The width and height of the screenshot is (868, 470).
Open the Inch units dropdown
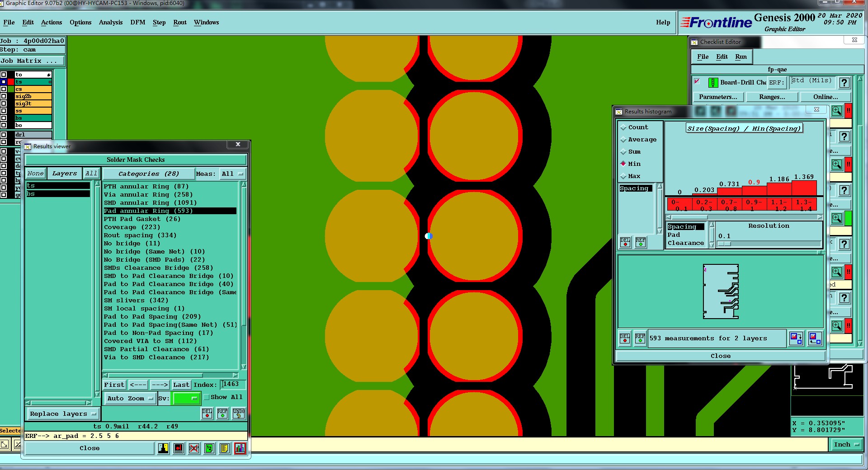pos(846,444)
